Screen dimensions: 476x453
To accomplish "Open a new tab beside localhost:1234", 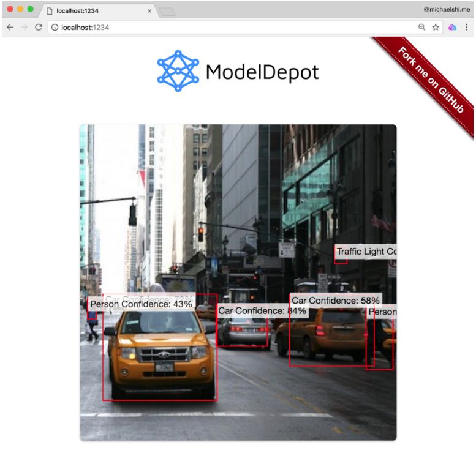I will (x=167, y=11).
